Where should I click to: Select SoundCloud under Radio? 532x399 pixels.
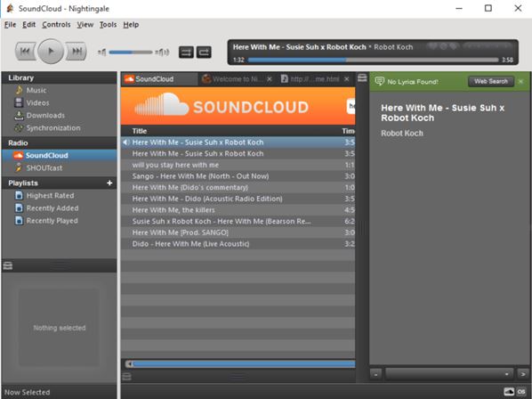coord(59,155)
